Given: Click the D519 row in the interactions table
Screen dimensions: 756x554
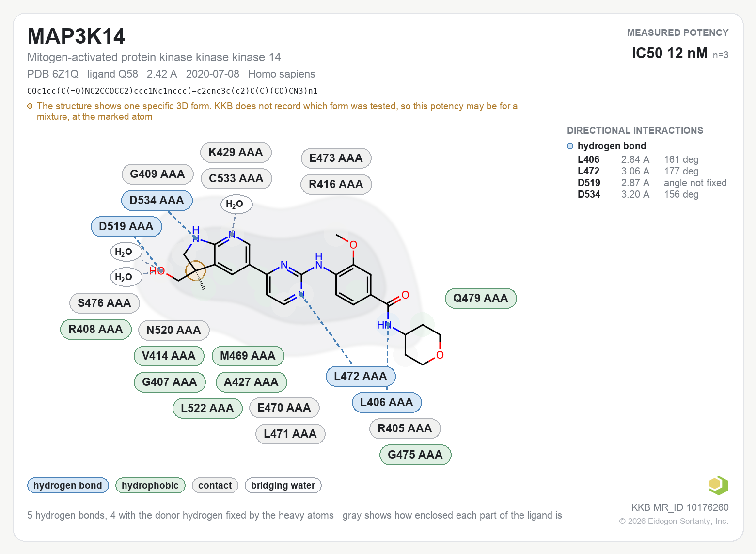Looking at the screenshot, I should tap(652, 183).
